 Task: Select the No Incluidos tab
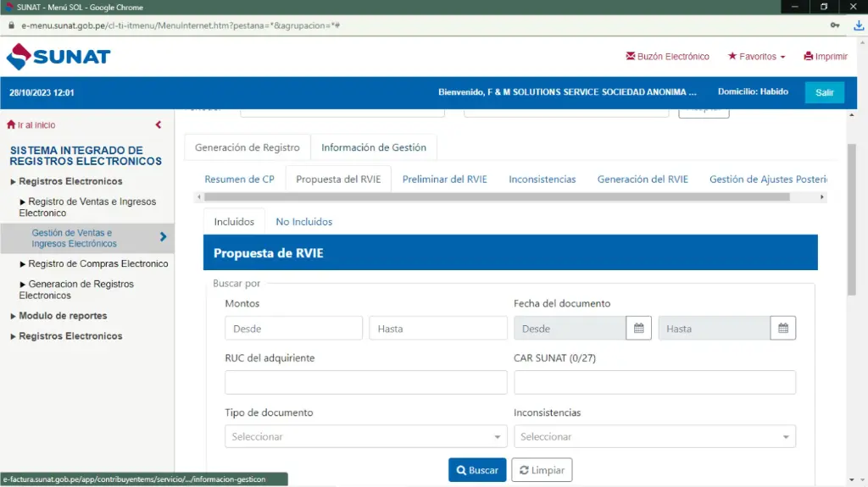[303, 222]
